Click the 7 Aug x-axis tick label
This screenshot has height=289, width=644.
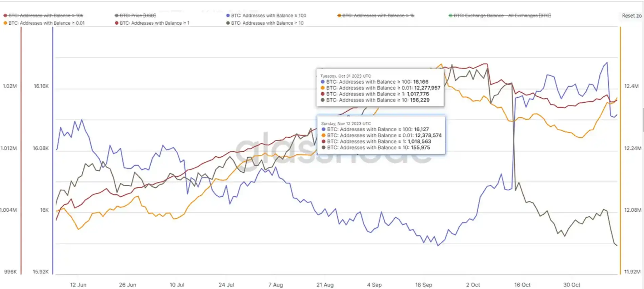pos(275,285)
